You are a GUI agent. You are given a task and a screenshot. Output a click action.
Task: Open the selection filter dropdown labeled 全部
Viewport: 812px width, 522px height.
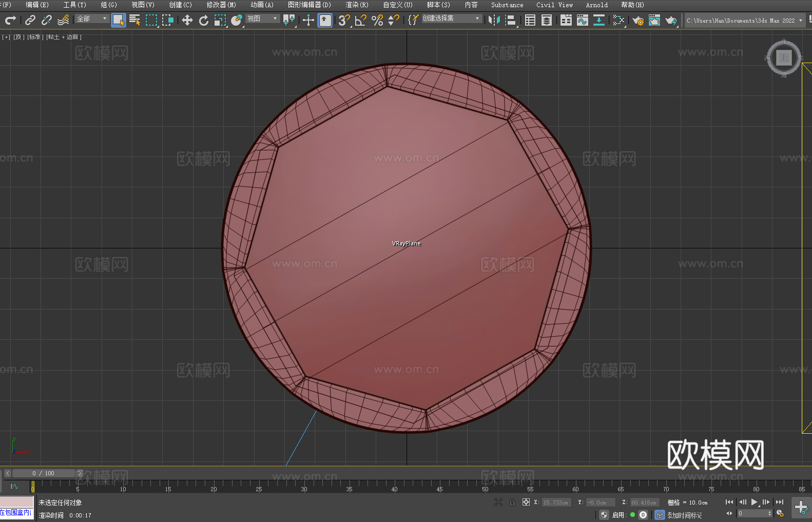click(92, 18)
